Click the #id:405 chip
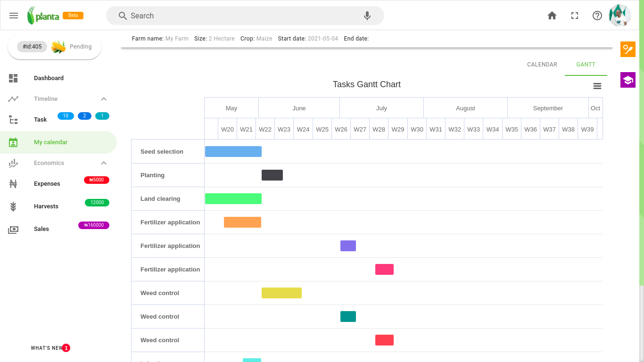The height and width of the screenshot is (362, 644). (x=32, y=47)
